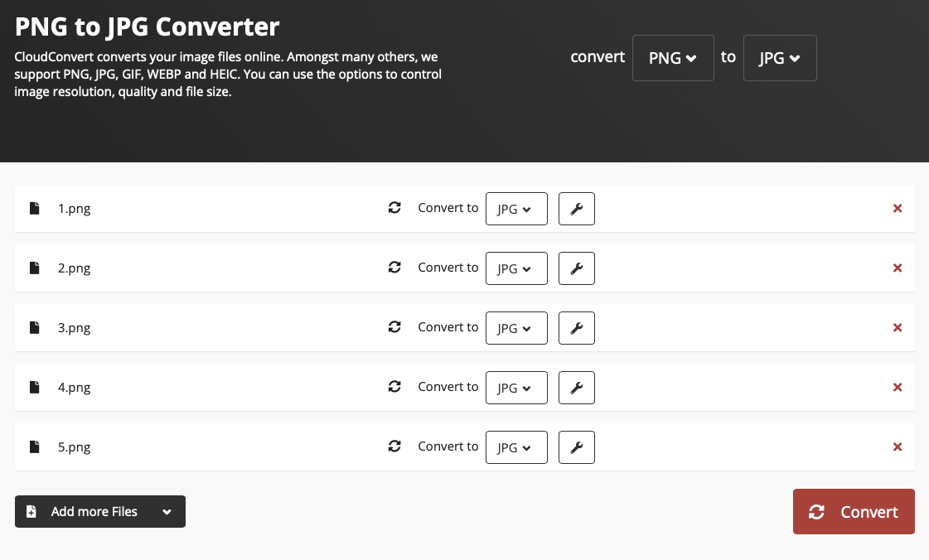Open conversion settings for 4.png
The height and width of the screenshot is (560, 929).
click(x=577, y=388)
